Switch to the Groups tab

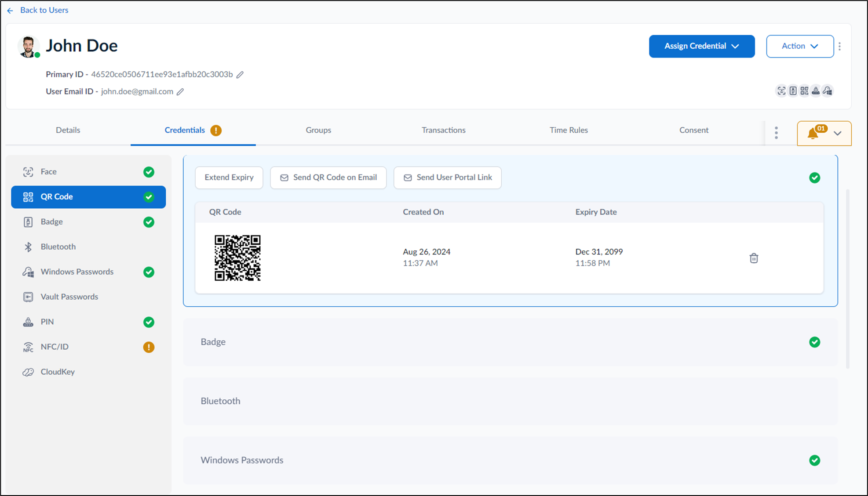[x=318, y=130]
